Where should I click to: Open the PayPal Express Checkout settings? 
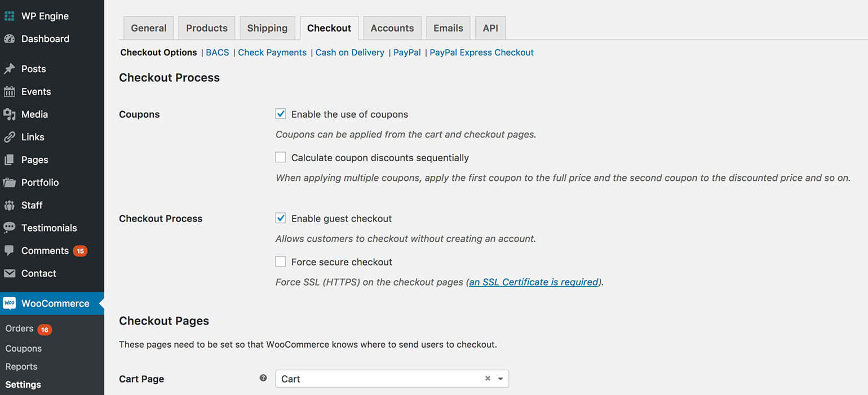(481, 52)
